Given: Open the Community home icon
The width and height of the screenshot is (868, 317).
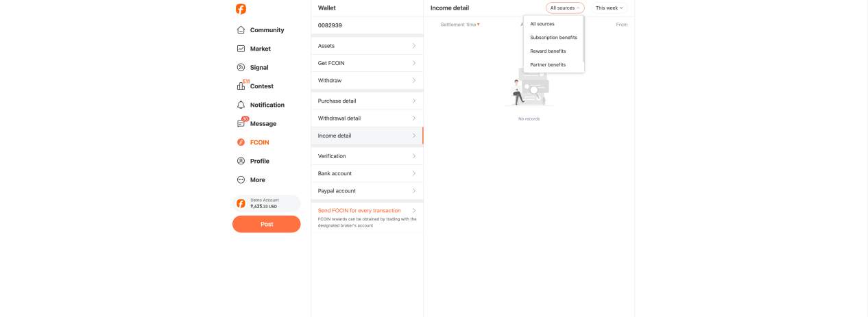Looking at the screenshot, I should pos(241,30).
